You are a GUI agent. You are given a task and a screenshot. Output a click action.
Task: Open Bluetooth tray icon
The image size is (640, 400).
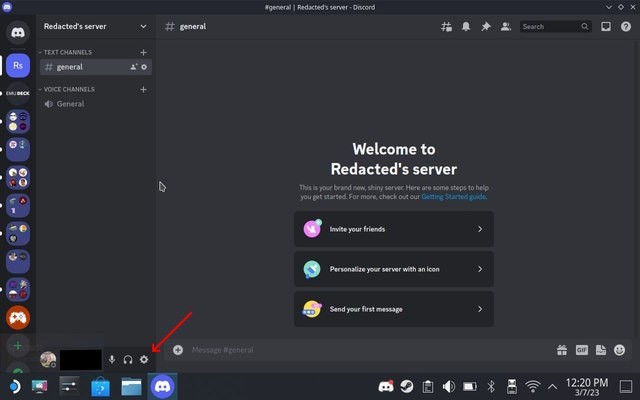click(491, 386)
